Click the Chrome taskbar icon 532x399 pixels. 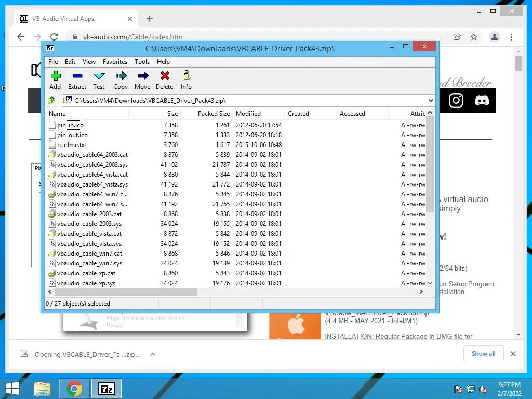click(x=74, y=389)
